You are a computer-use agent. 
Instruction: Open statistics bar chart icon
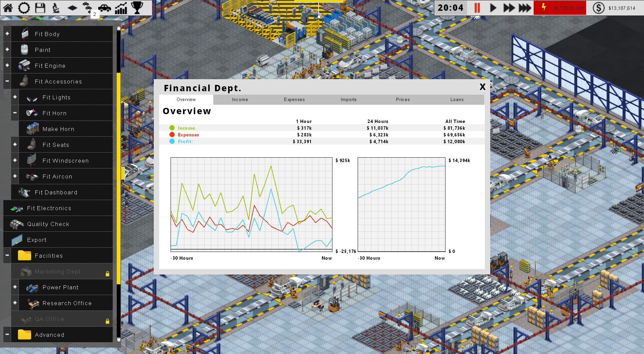[x=121, y=7]
